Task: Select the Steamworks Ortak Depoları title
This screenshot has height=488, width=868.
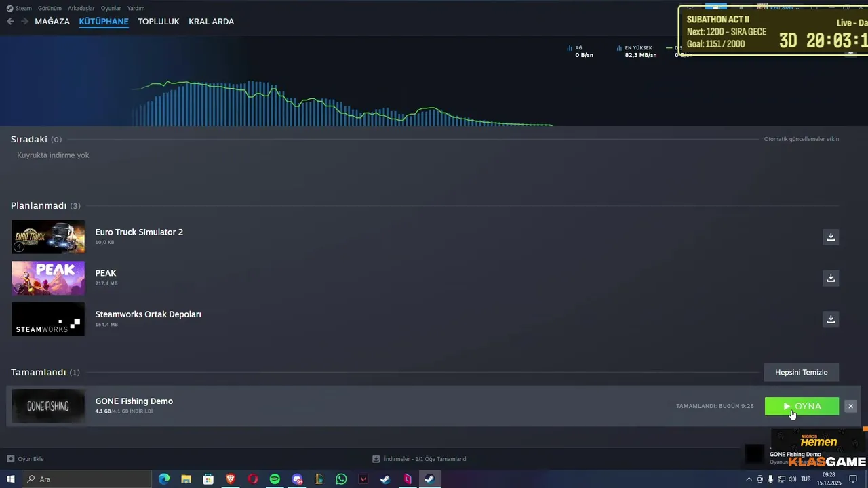Action: click(x=148, y=314)
